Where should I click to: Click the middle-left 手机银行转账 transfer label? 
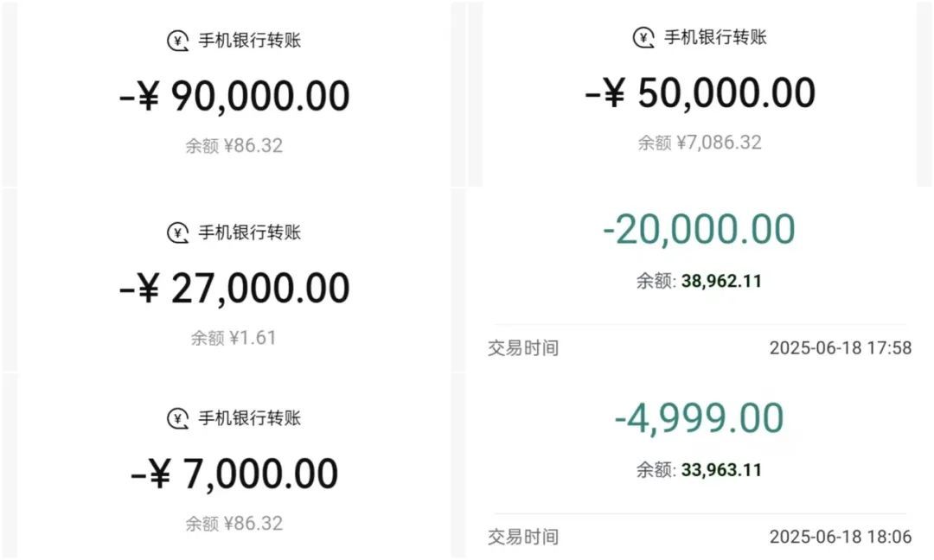pos(251,232)
